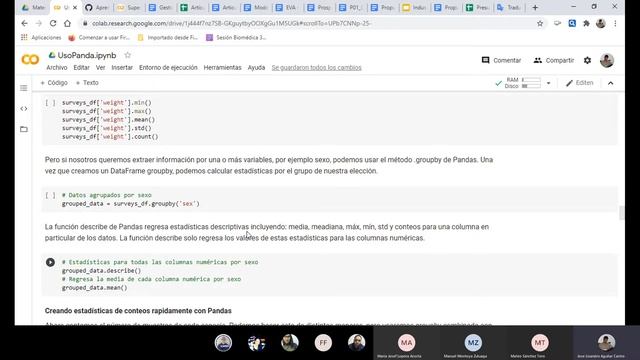Click the blue search extension icon
The image size is (640, 360).
coord(572,23)
